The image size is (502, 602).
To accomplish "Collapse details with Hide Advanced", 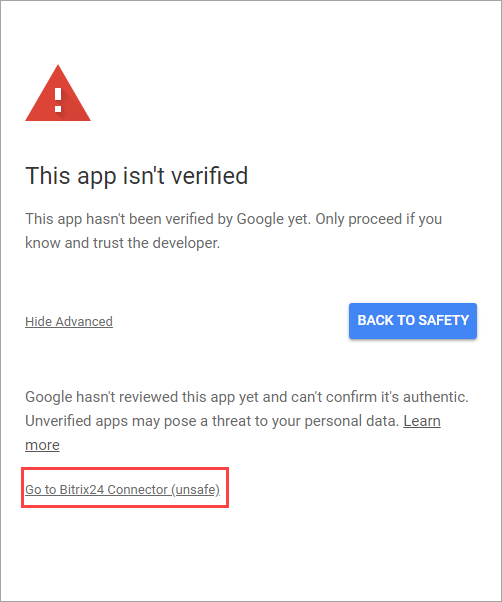I will (69, 321).
